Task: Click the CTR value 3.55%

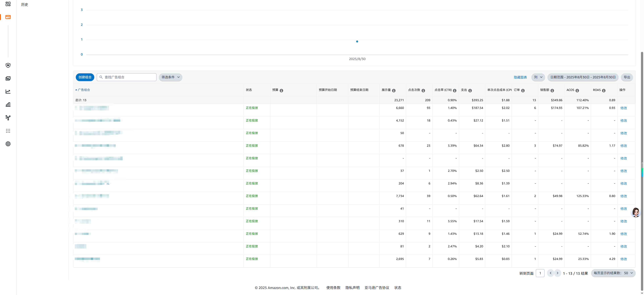Action: (x=452, y=221)
